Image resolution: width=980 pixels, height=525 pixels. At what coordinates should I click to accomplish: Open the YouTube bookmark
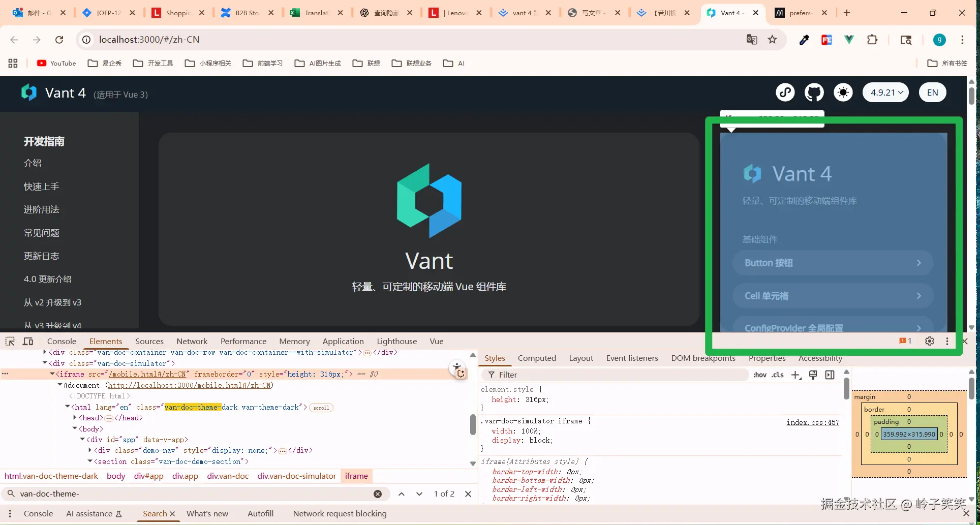coord(56,63)
